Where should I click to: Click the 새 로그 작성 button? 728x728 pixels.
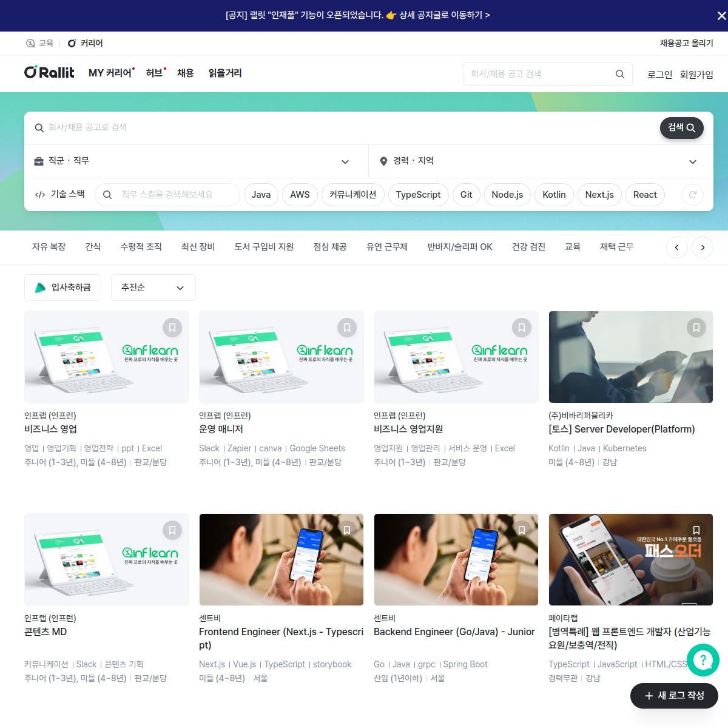[674, 695]
